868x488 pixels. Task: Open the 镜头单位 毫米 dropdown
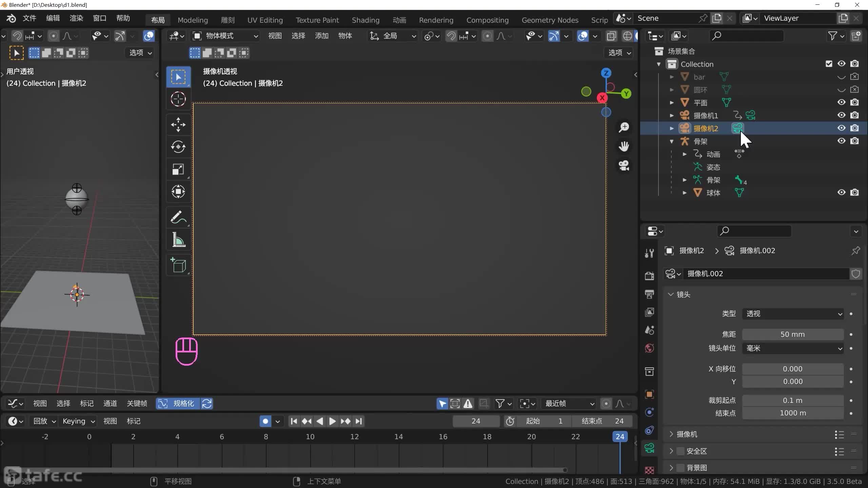793,348
